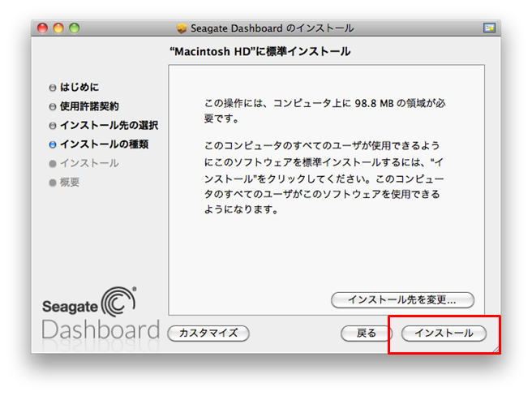Screen dimensions: 532x396
Task: Click the Seagate Dashboard のインストール window title
Action: 272,28
